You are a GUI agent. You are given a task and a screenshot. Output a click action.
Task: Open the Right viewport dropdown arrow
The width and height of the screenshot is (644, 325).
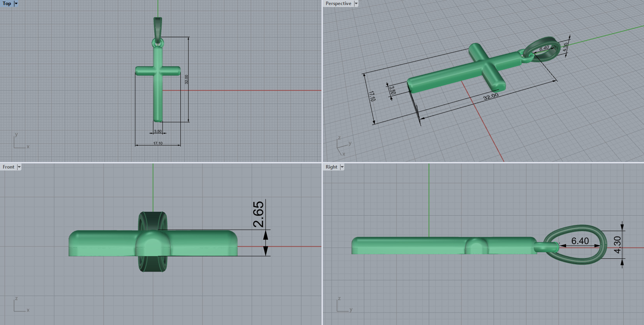pos(342,167)
